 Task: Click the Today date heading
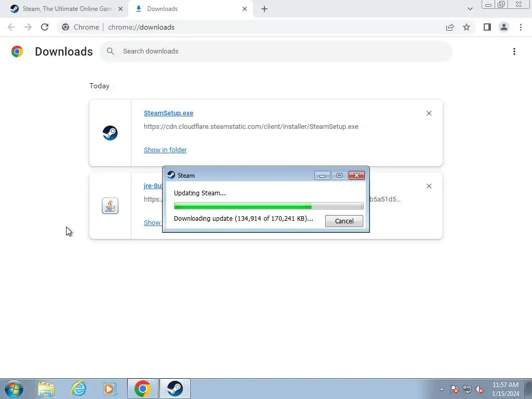pos(99,86)
